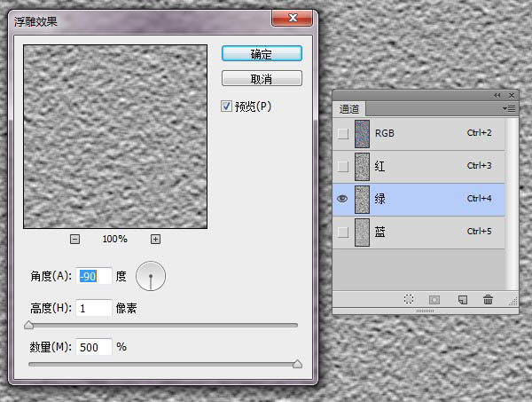
Task: Switch to 通道 Channels tab
Action: pos(350,108)
